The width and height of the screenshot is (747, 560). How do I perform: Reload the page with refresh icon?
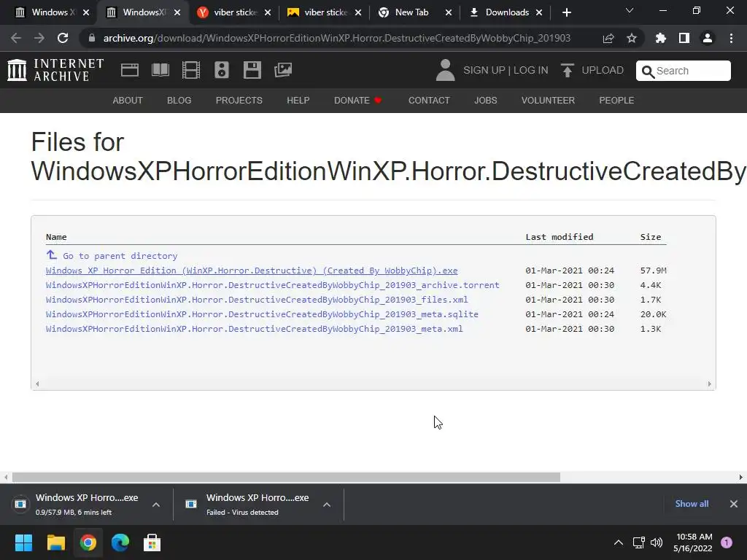(x=63, y=38)
